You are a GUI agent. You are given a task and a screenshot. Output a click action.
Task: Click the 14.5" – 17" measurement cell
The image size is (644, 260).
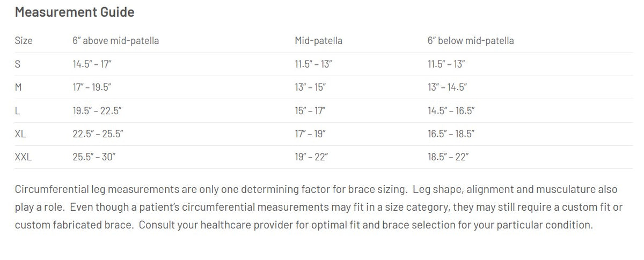(x=92, y=64)
